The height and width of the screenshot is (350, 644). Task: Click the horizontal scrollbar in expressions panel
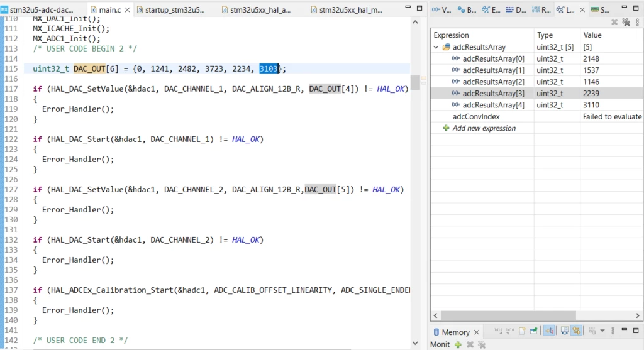508,315
